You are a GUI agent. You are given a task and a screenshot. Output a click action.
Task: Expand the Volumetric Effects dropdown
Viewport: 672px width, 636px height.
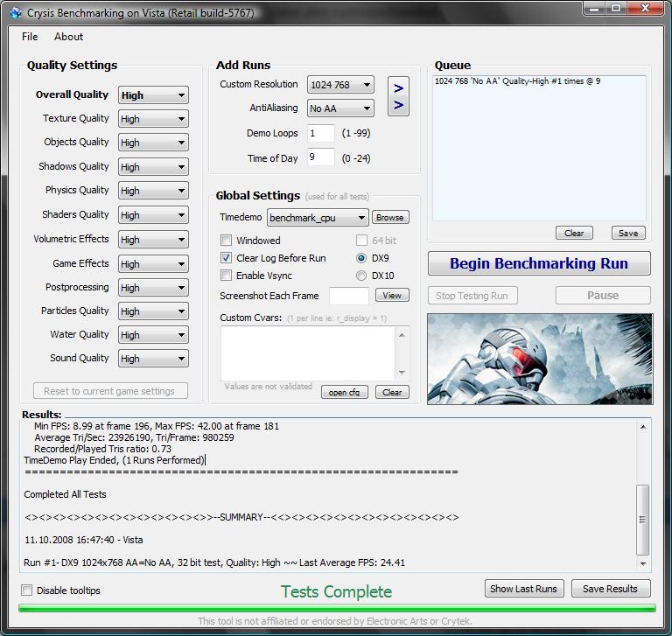[153, 239]
